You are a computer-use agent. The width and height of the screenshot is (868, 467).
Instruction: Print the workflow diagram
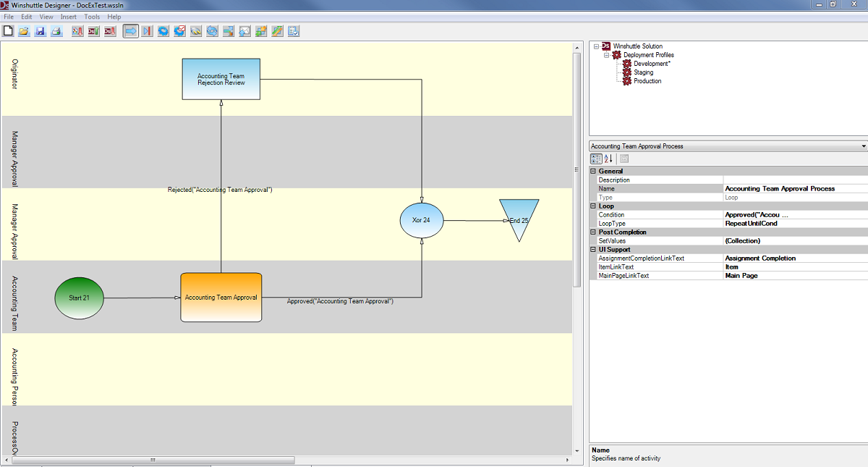[56, 31]
